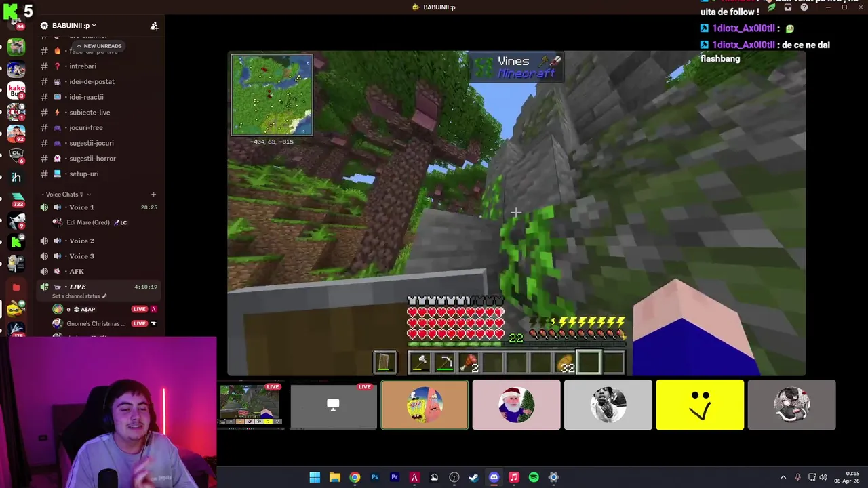Click chat username 1diotx_Ax0l0tll with flashbang message
Image resolution: width=868 pixels, height=488 pixels.
pos(743,45)
